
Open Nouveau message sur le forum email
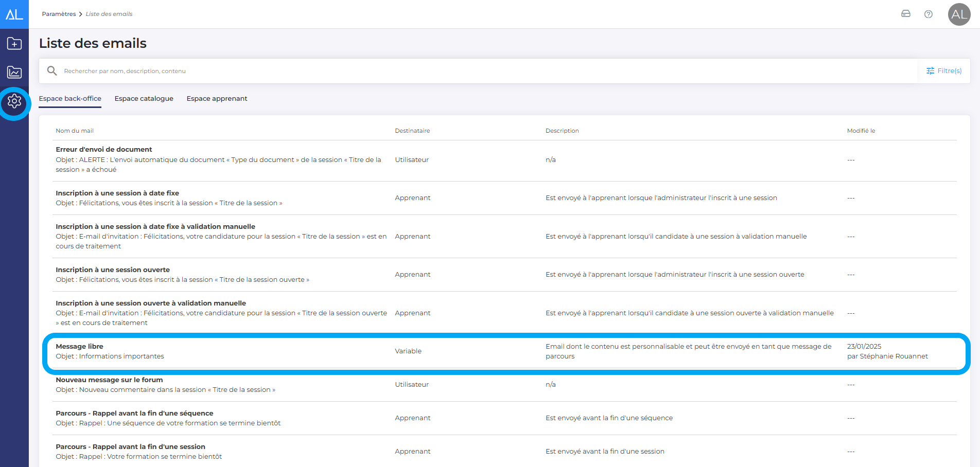pos(109,380)
